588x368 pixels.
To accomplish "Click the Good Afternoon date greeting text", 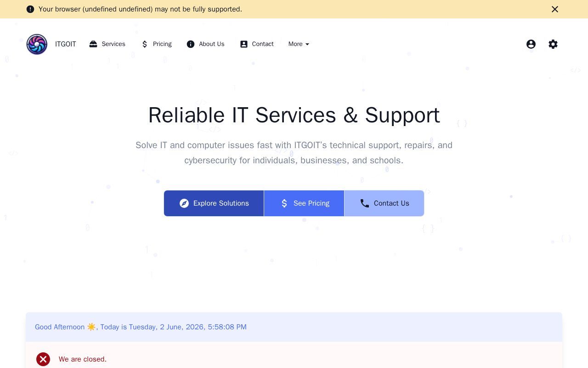I will click(x=141, y=327).
